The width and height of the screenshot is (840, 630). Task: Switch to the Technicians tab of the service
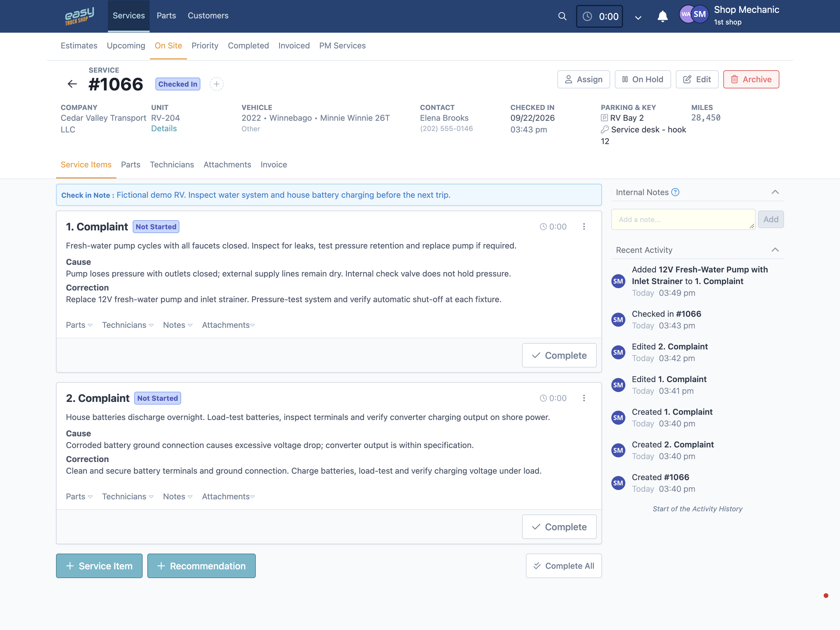(x=172, y=165)
